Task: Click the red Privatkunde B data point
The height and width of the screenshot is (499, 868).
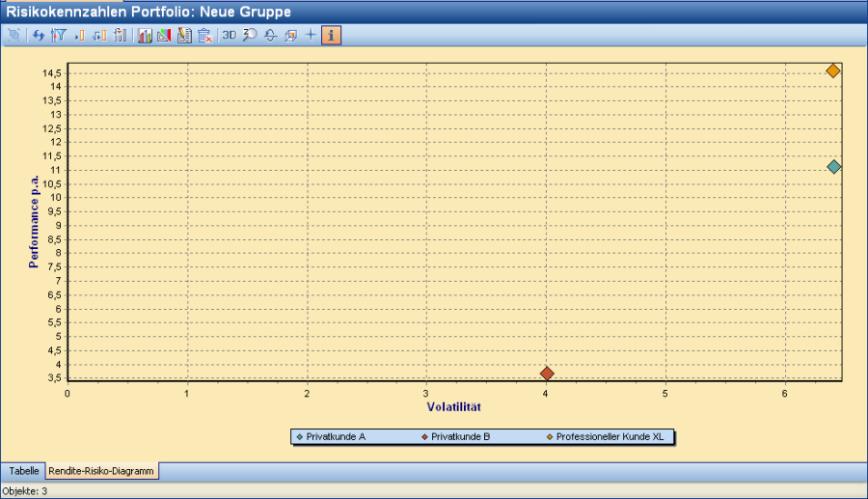Action: pos(547,374)
